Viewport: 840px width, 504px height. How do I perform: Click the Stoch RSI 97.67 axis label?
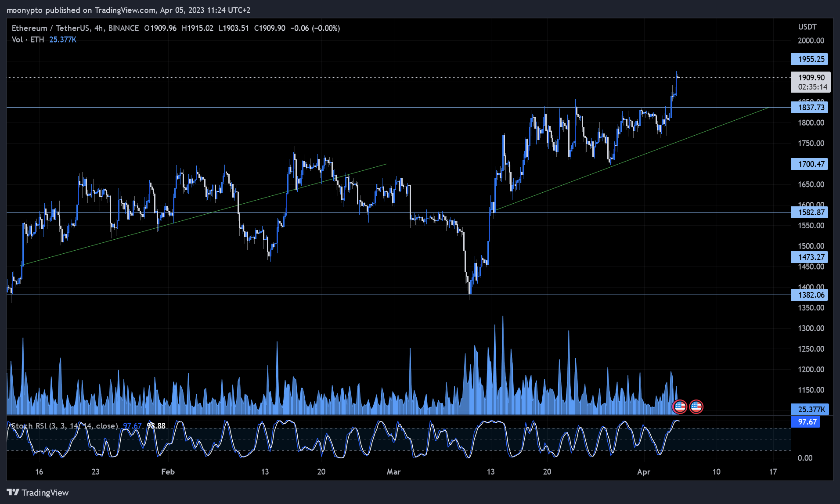point(806,422)
